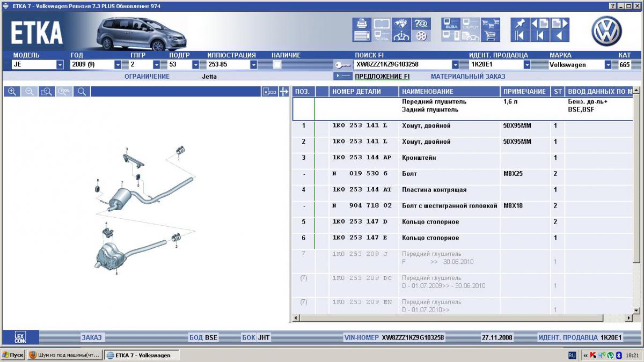Zoom out on the illustration

point(30,92)
